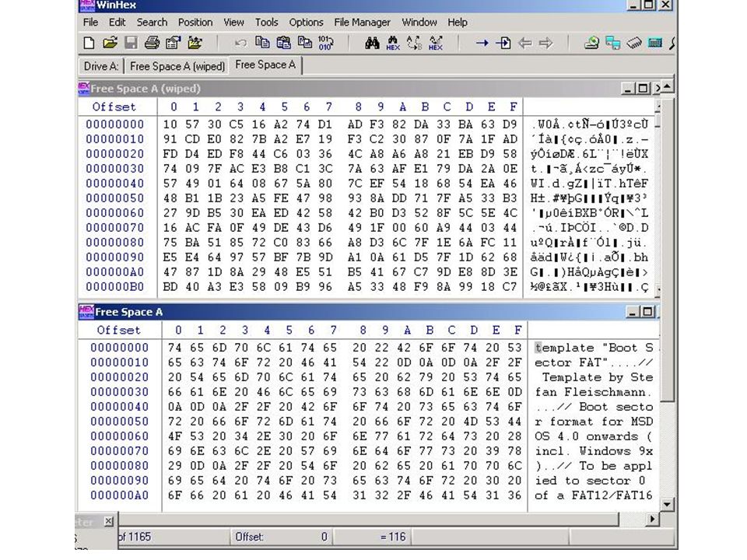The width and height of the screenshot is (747, 560).
Task: Click the Offset column header in the wiped window
Action: [114, 107]
